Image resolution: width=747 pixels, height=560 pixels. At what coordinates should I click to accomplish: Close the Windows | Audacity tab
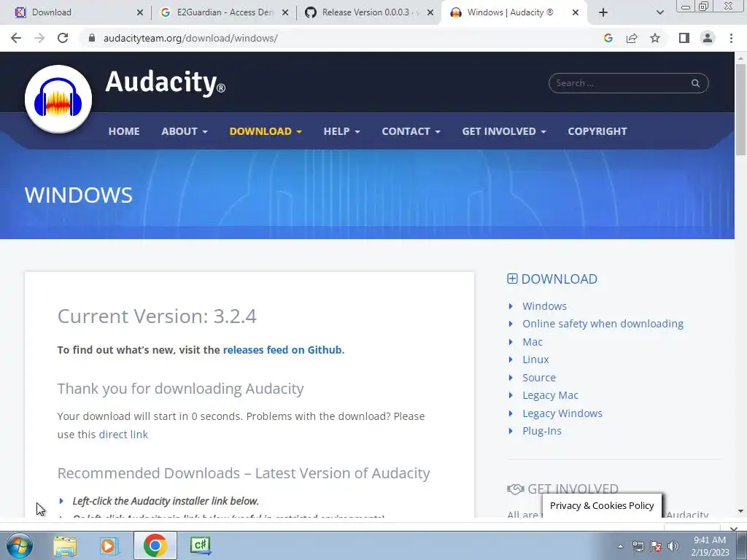[x=576, y=12]
